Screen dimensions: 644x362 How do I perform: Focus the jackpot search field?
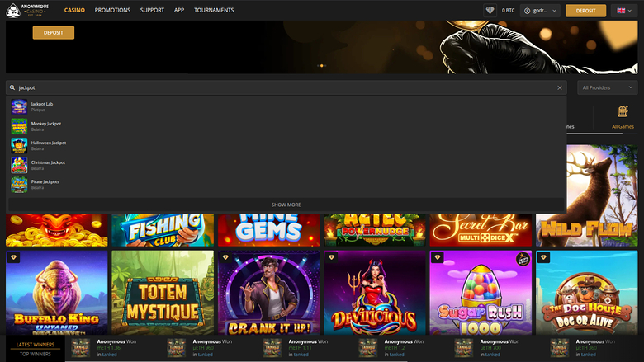click(286, 87)
